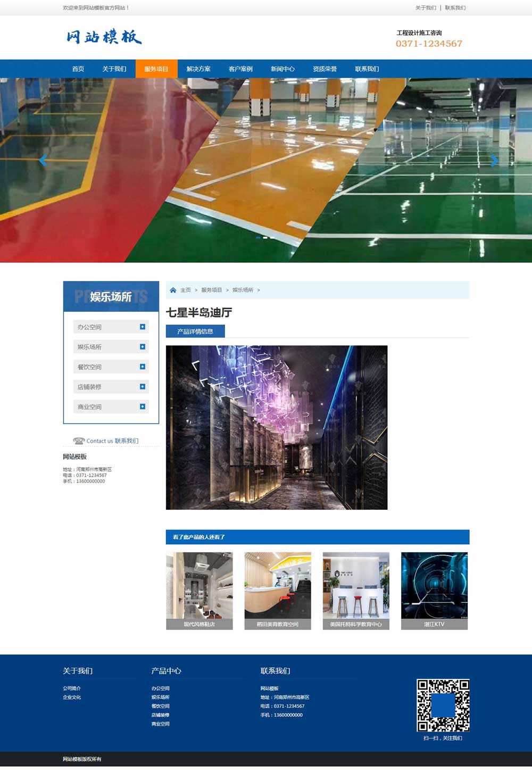
Task: Click the telephone icon beside Contact us
Action: click(79, 441)
